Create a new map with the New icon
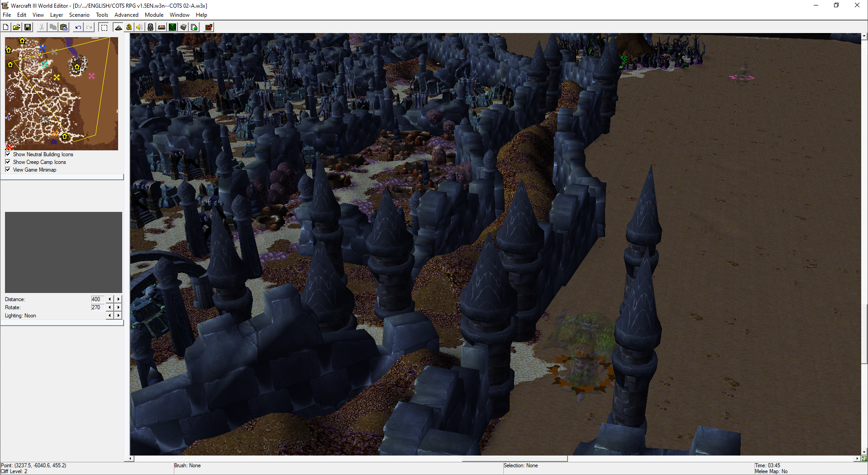868x475 pixels. pos(6,27)
